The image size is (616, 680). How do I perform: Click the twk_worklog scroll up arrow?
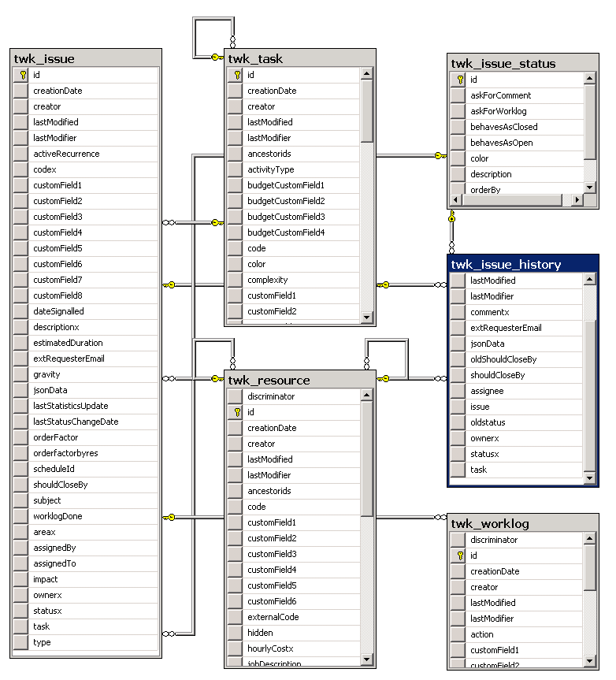(589, 540)
